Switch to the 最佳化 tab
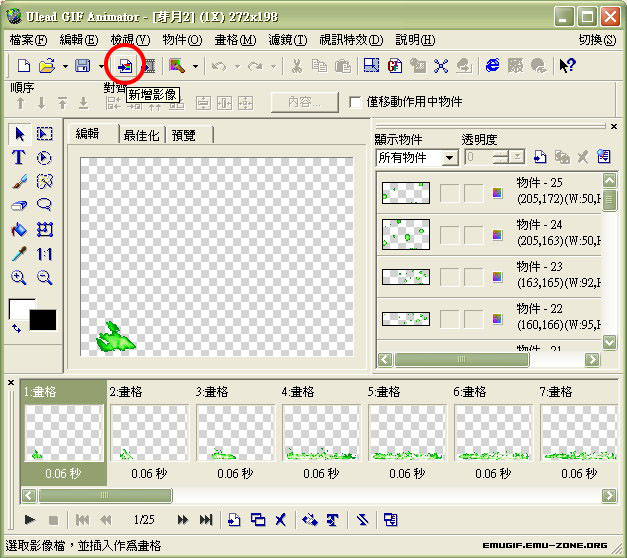This screenshot has height=558, width=627. (142, 135)
